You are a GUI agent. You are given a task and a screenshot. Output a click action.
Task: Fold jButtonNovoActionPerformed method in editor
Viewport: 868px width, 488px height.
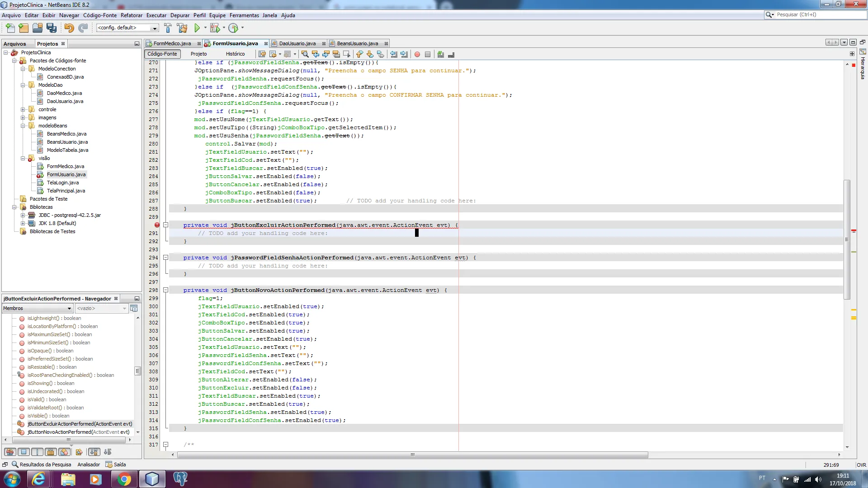click(x=165, y=290)
